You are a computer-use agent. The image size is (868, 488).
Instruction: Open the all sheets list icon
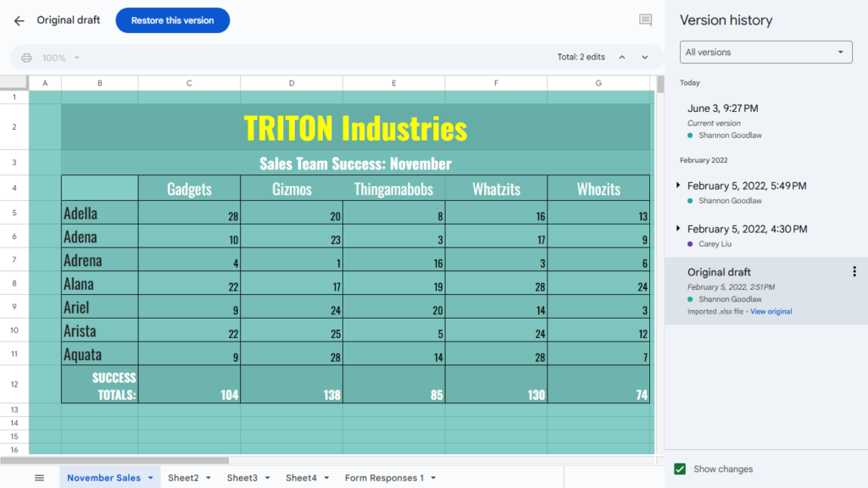tap(39, 478)
